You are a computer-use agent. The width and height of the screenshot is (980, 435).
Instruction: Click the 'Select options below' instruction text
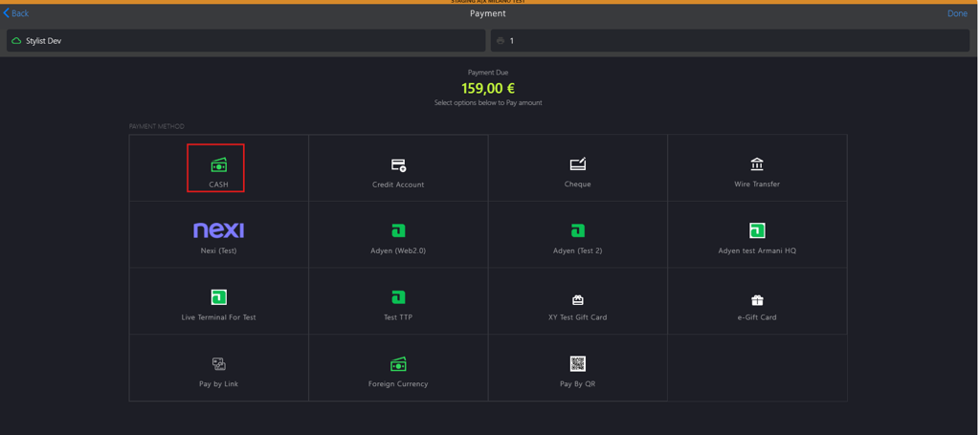[488, 102]
